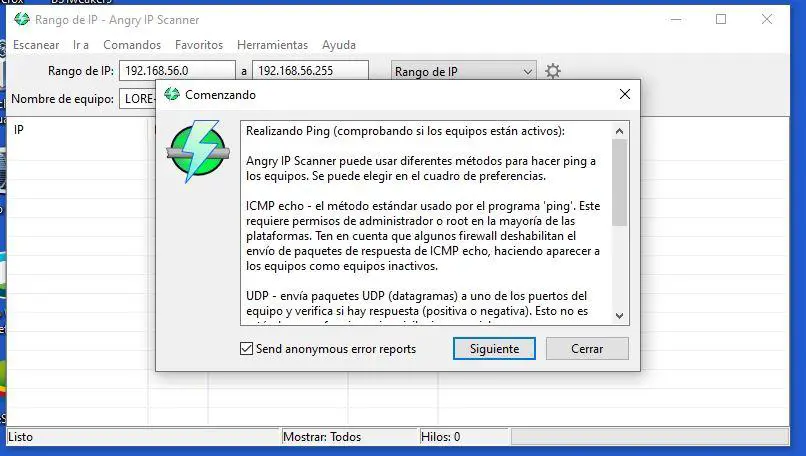806x456 pixels.
Task: Toggle Send anonymous error reports checkbox
Action: [x=247, y=349]
